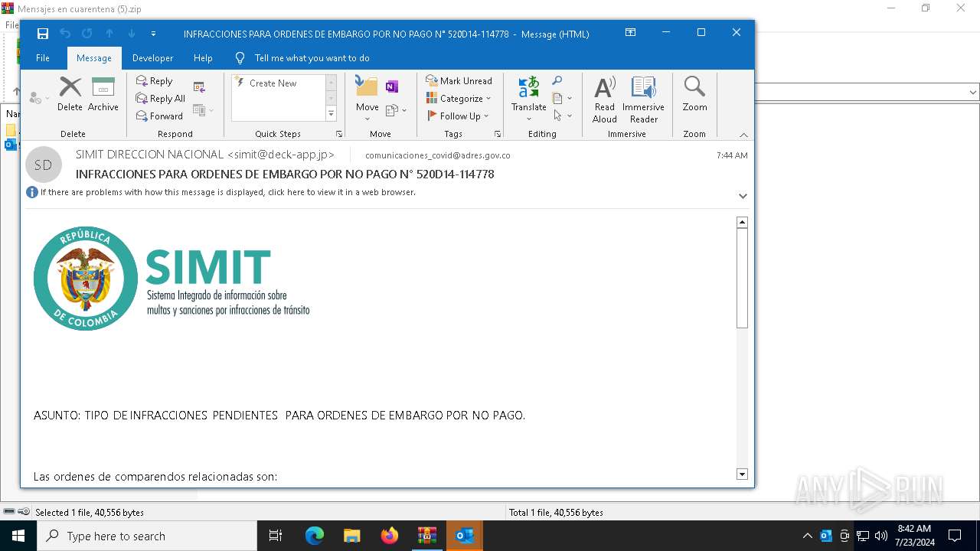Start Read Aloud
Image resolution: width=980 pixels, height=551 pixels.
click(x=604, y=99)
